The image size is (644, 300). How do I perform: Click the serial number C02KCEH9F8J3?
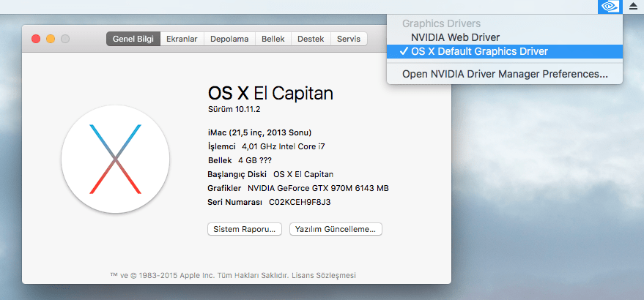click(300, 203)
